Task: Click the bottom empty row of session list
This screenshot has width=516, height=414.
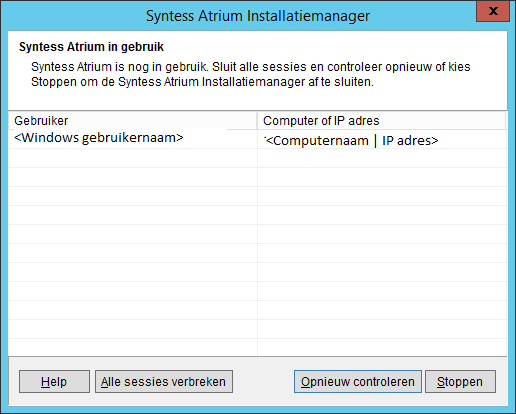Action: coord(257,348)
